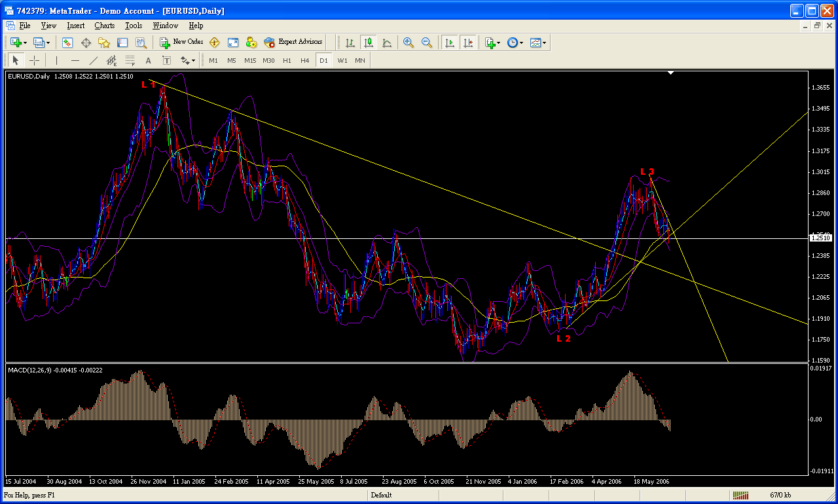
Task: Click the MetaTrader document icon beside File
Action: 10,26
